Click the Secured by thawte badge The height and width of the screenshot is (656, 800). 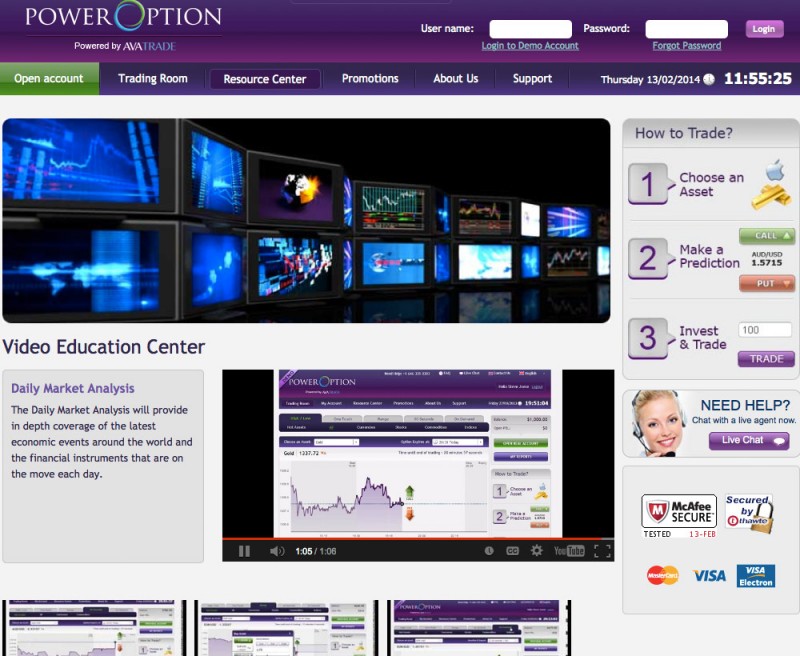pos(749,514)
